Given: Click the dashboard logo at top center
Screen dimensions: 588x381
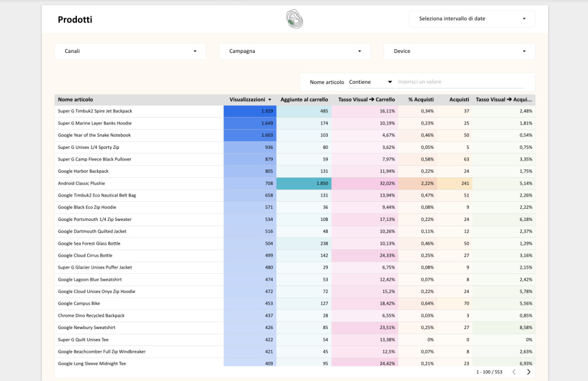Looking at the screenshot, I should pyautogui.click(x=294, y=19).
